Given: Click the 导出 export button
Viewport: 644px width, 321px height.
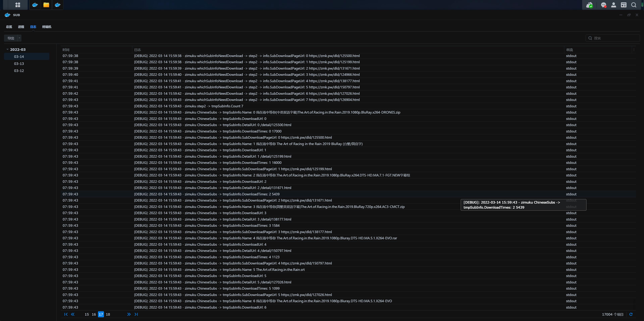Looking at the screenshot, I should (x=11, y=38).
